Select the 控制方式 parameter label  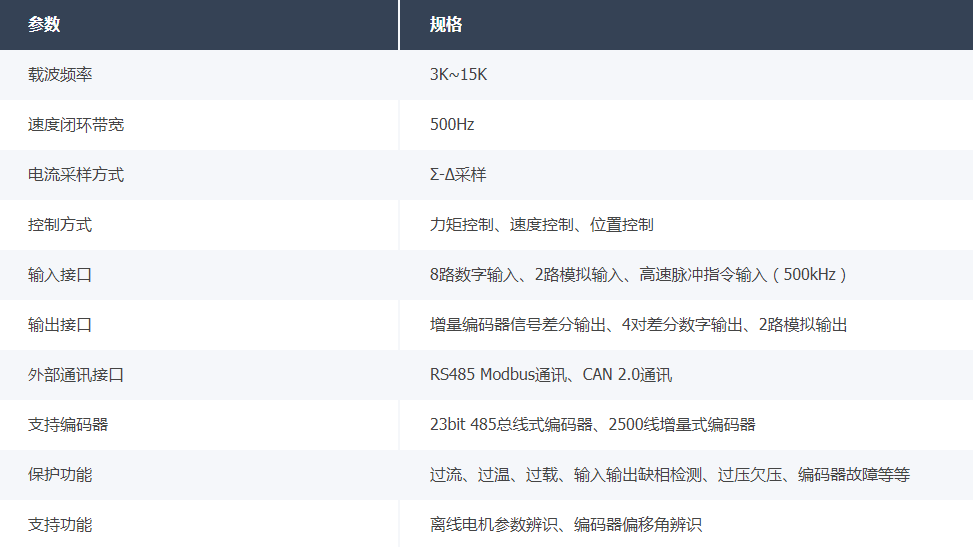pos(60,225)
